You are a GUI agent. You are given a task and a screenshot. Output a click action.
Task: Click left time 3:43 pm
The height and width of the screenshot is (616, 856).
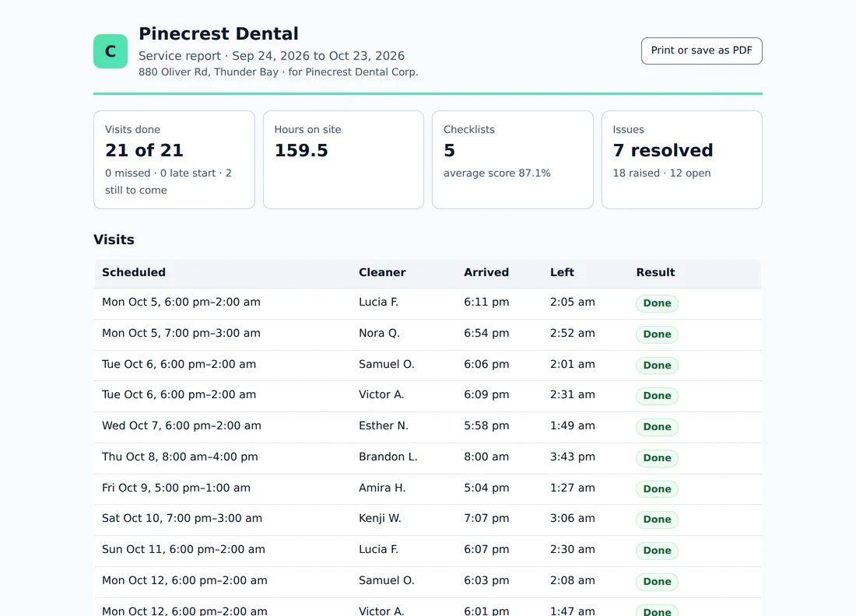(573, 457)
